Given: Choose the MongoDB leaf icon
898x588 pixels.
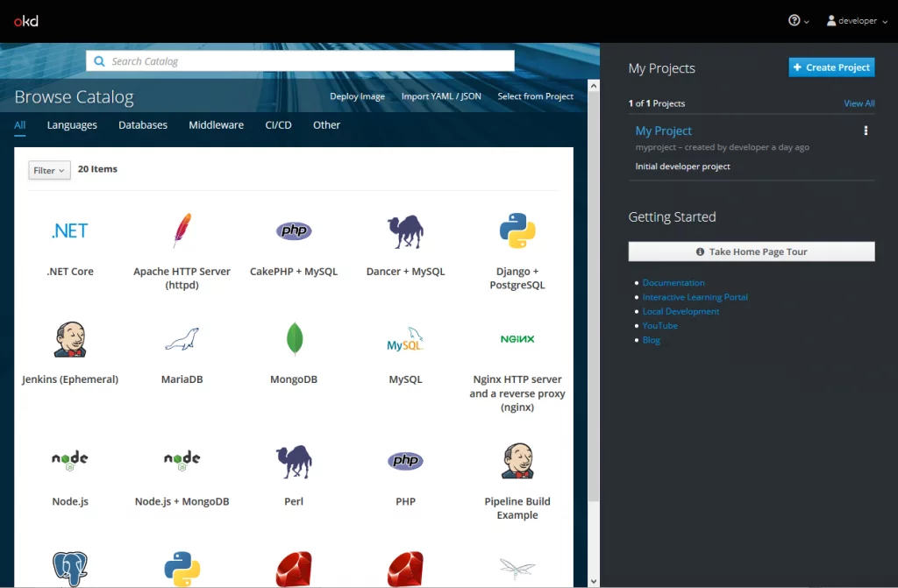Looking at the screenshot, I should point(295,338).
